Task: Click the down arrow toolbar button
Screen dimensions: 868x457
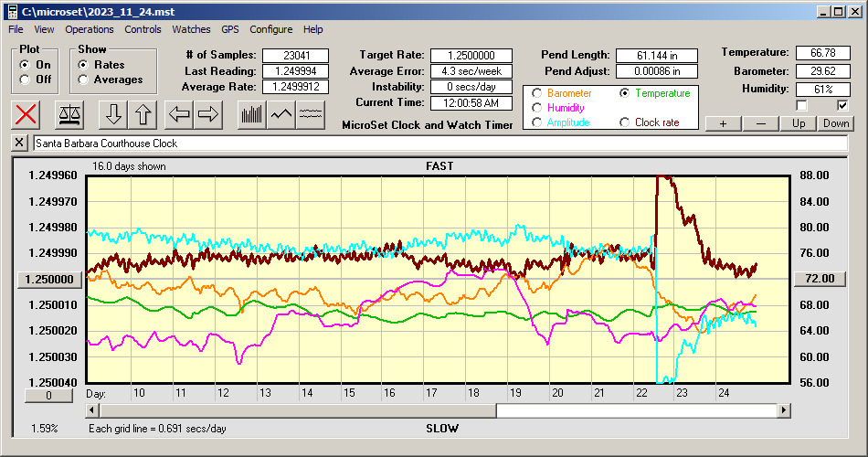Action: pyautogui.click(x=113, y=114)
